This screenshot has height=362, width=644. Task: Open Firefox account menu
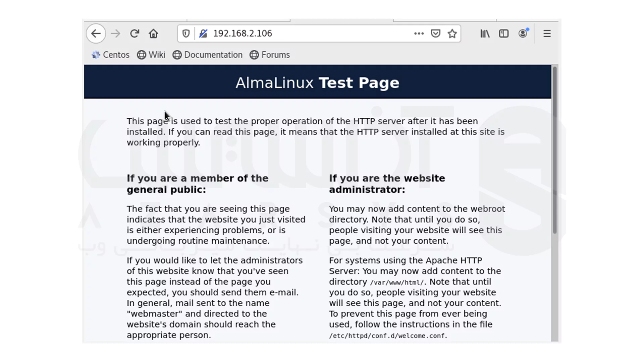523,33
